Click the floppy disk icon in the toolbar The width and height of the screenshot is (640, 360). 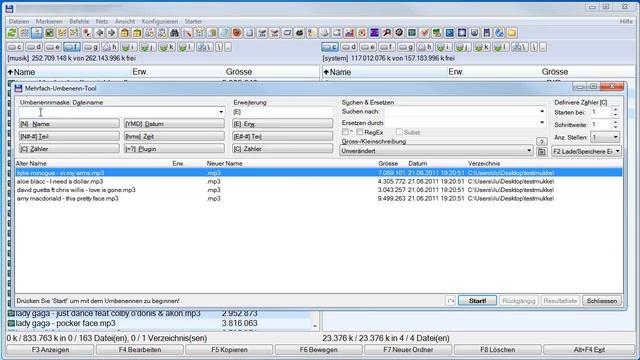[487, 33]
